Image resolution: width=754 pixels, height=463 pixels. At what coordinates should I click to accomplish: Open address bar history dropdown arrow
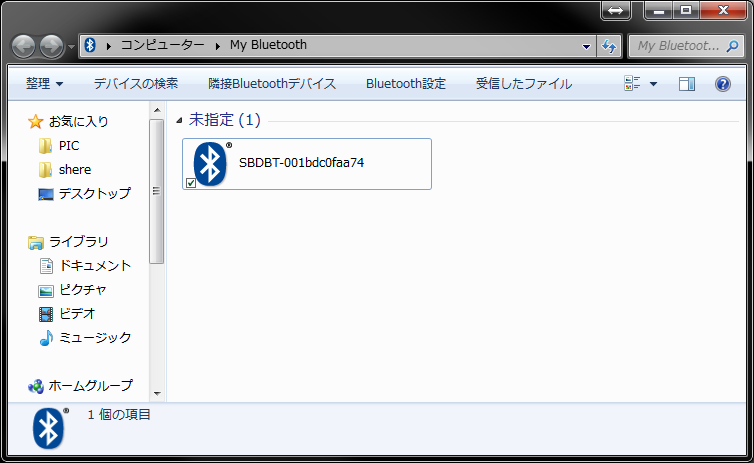(586, 47)
